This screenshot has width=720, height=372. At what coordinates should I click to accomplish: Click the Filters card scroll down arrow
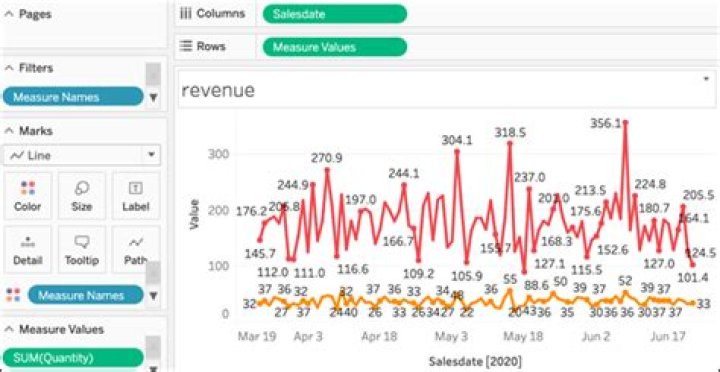pos(154,97)
